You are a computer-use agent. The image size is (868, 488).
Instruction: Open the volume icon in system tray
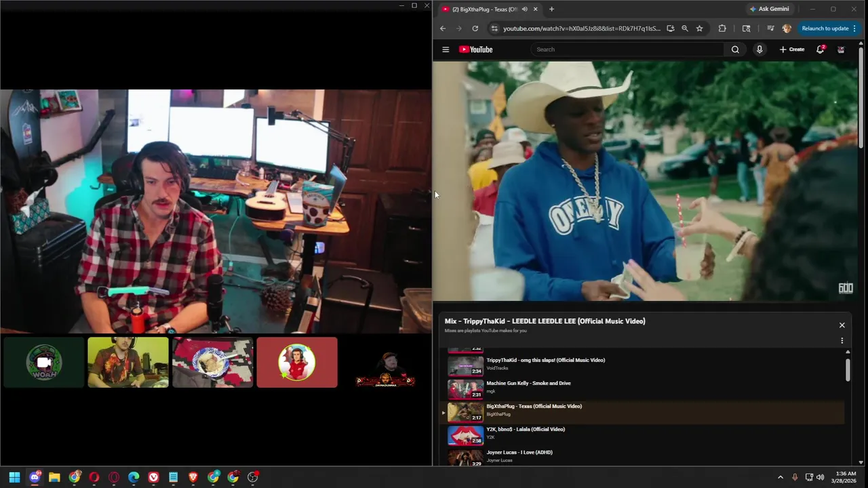(x=821, y=477)
